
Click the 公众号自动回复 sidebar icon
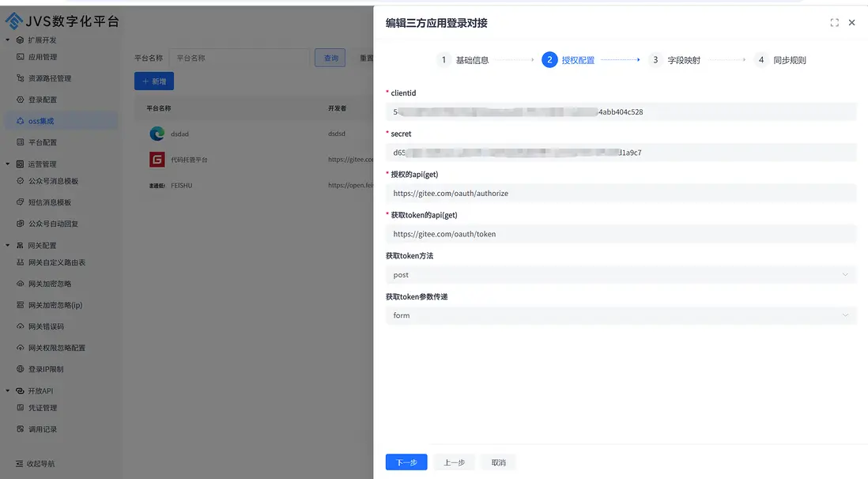(x=21, y=224)
